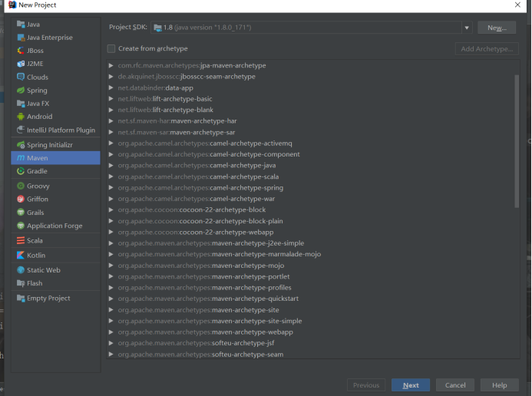532x396 pixels.
Task: Expand maven-archetype-webapp node
Action: [111, 332]
